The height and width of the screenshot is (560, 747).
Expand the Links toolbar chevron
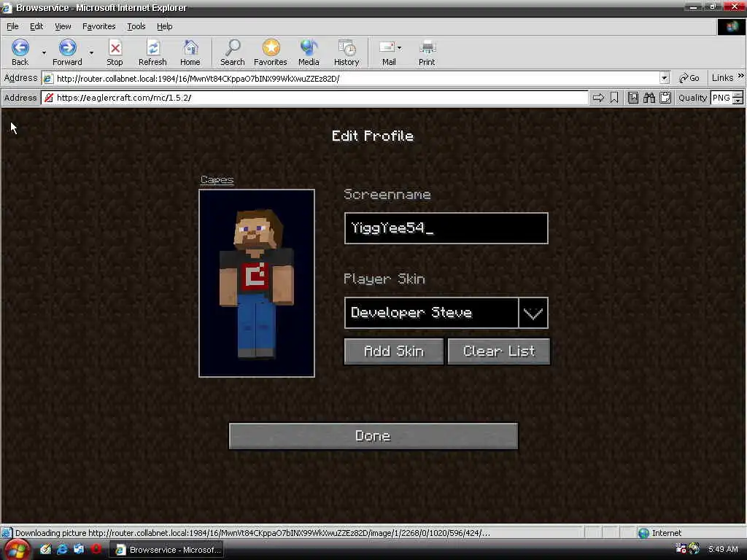click(x=740, y=76)
